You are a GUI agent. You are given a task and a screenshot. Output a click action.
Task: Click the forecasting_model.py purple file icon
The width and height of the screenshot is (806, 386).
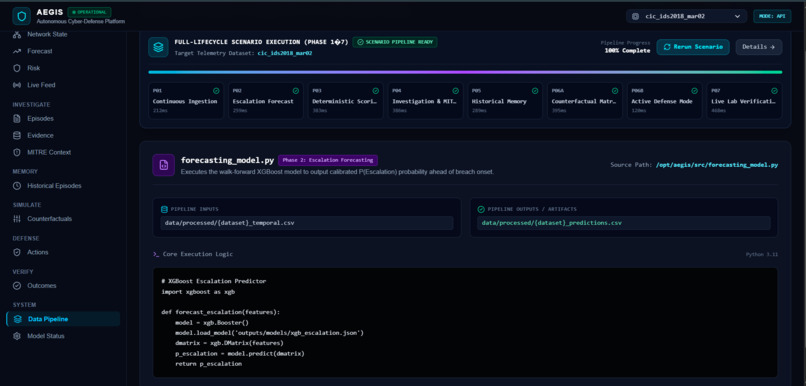(x=163, y=165)
